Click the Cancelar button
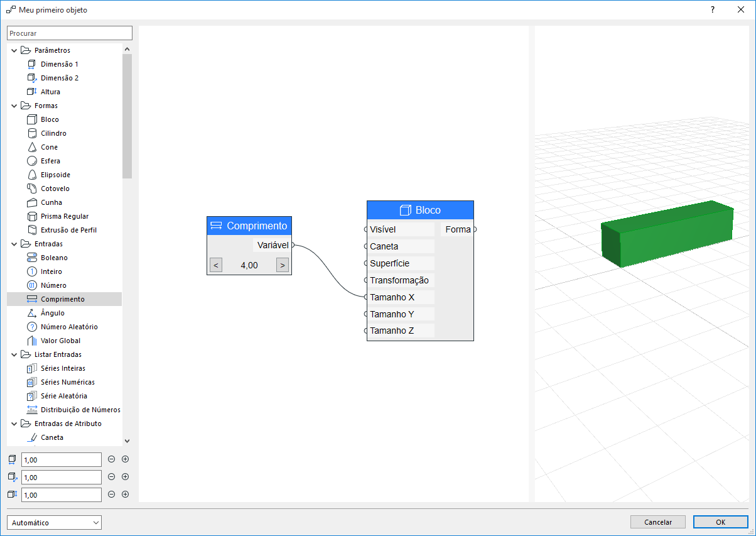The height and width of the screenshot is (536, 756). coord(658,522)
